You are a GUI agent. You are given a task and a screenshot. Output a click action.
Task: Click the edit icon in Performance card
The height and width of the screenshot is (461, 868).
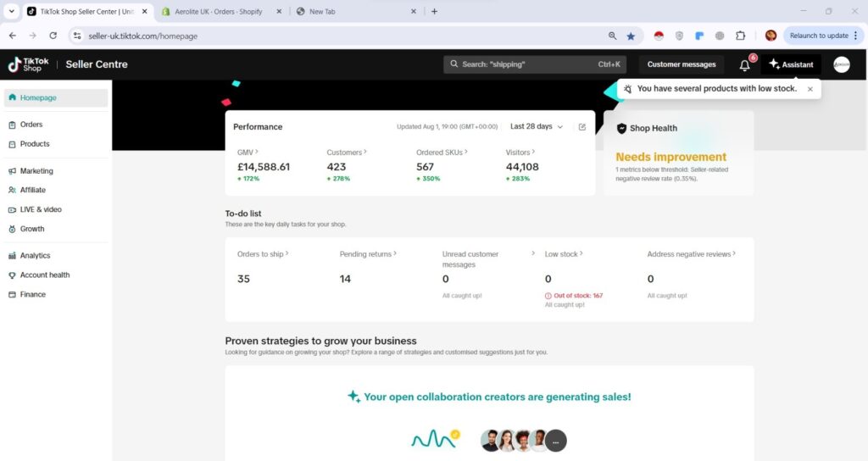point(582,127)
